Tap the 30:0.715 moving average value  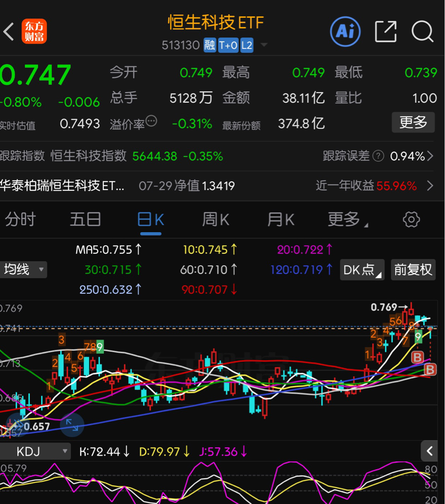[113, 270]
